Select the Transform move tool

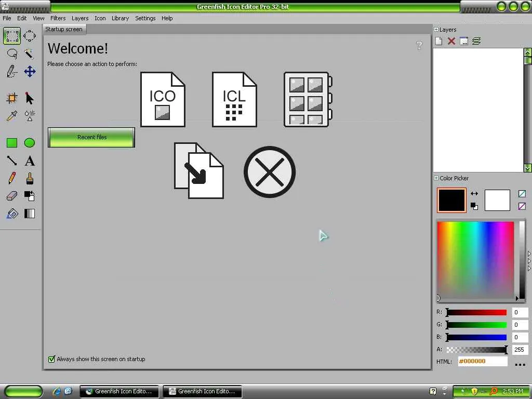30,72
